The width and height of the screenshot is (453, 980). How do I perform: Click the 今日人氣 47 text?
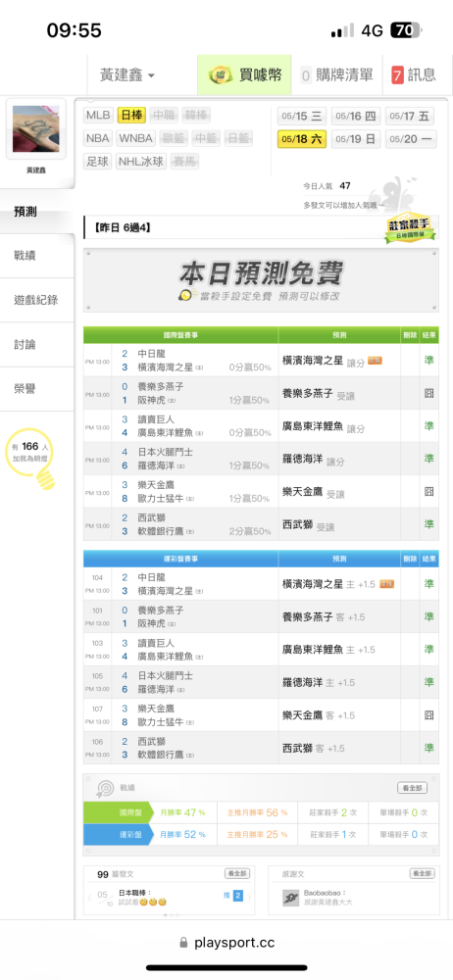coord(327,185)
